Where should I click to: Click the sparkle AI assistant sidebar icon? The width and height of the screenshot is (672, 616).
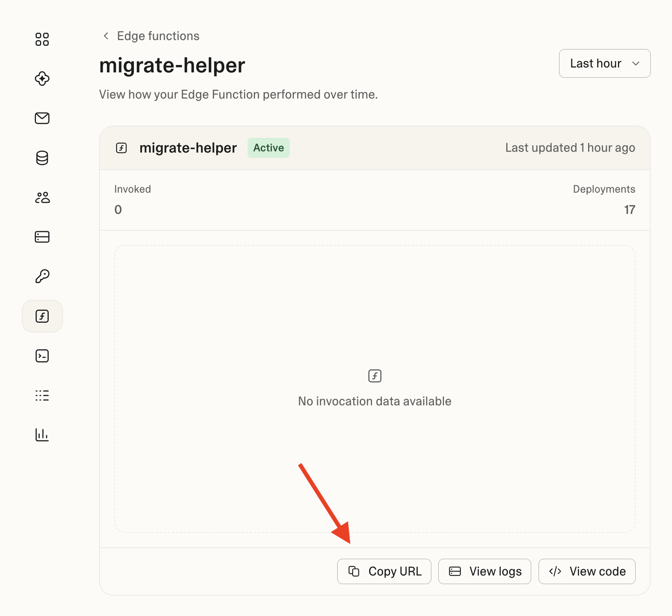pos(42,79)
